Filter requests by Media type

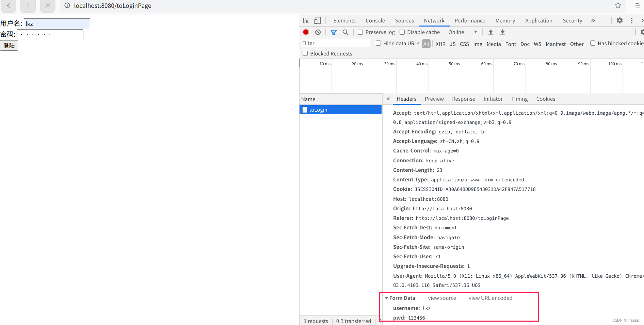pos(494,44)
